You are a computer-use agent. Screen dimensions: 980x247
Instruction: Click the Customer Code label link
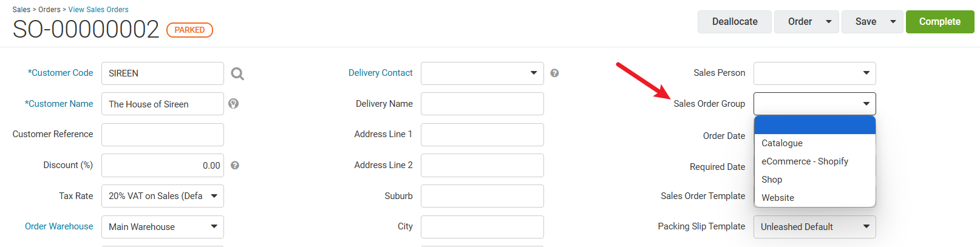click(x=61, y=73)
